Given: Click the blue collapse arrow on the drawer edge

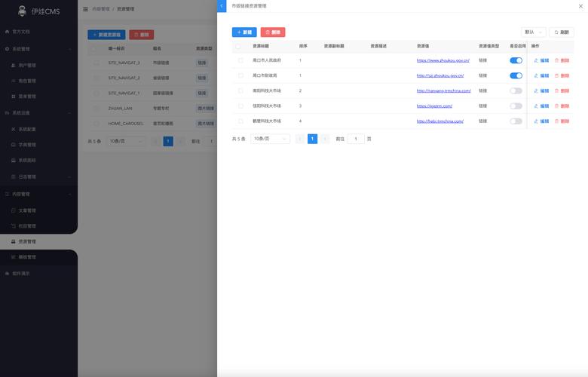Looking at the screenshot, I should point(222,6).
